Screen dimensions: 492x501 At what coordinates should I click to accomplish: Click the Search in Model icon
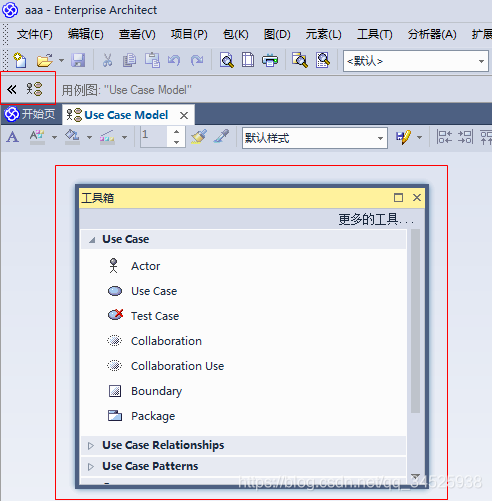(323, 60)
